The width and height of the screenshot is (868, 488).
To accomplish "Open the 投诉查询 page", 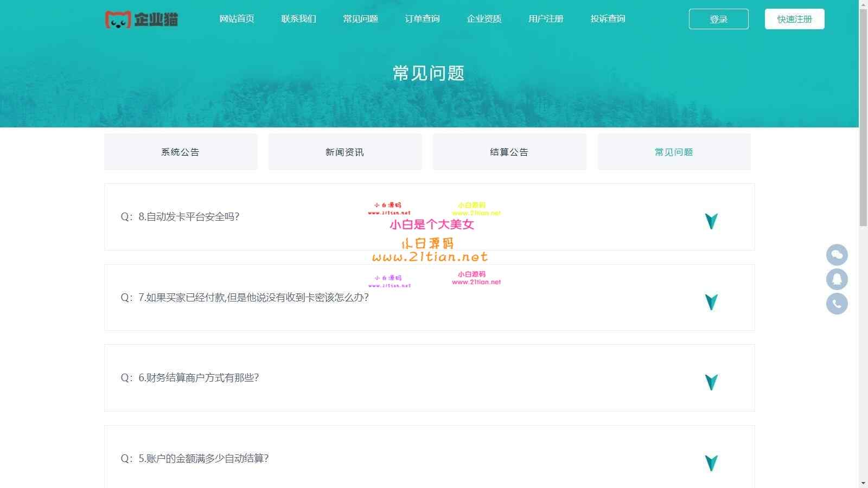I will tap(607, 18).
